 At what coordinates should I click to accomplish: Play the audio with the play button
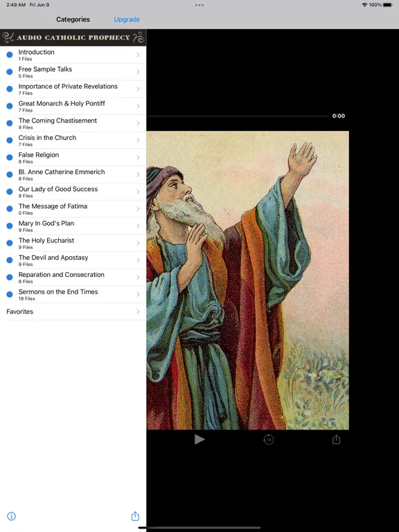pos(199,439)
